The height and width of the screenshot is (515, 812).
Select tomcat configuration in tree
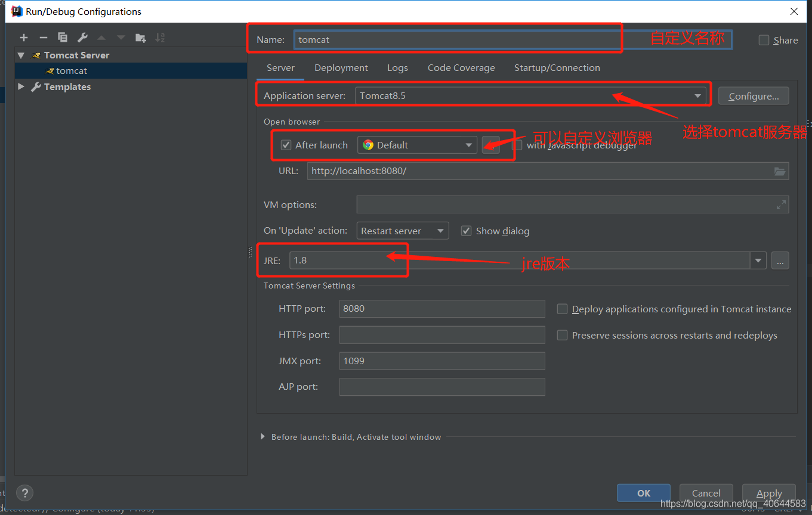pyautogui.click(x=131, y=70)
